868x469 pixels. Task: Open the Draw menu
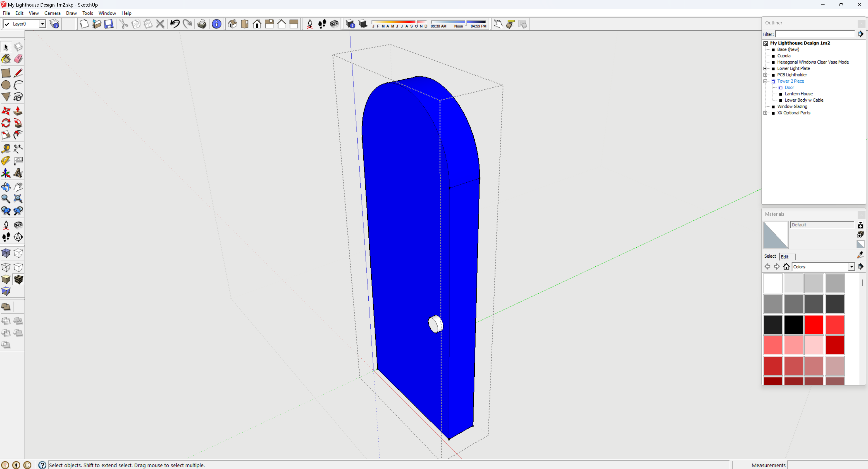(71, 13)
